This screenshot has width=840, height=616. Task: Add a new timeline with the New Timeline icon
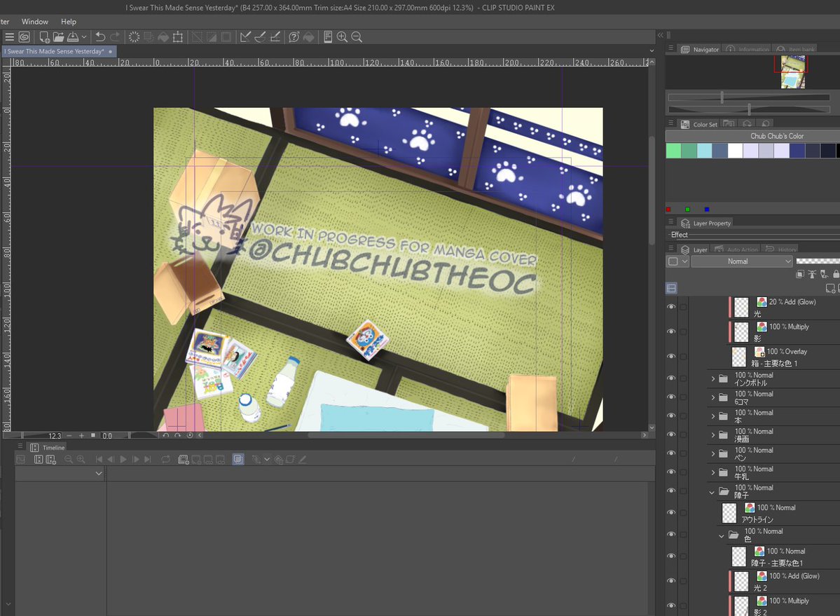(x=50, y=459)
